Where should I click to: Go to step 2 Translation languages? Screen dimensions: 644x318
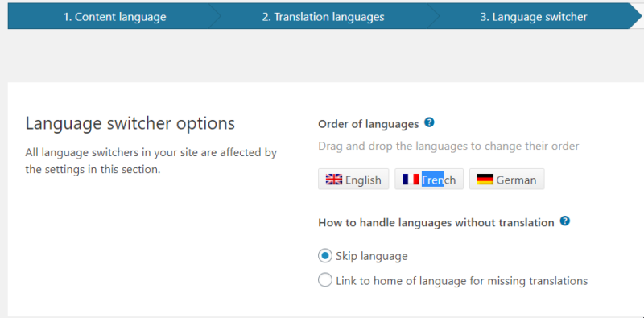(x=324, y=17)
